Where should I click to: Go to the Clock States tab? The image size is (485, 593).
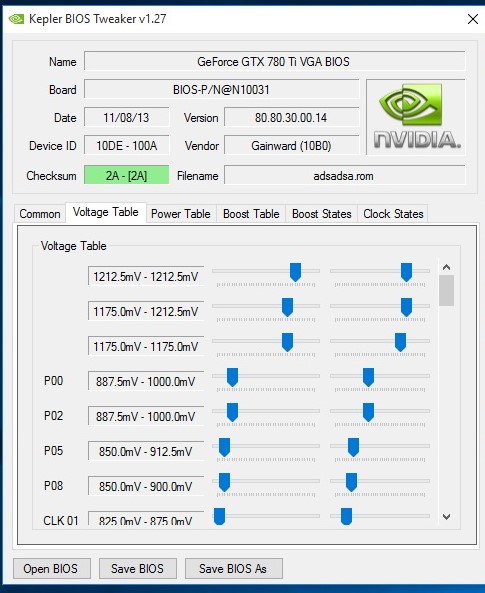393,214
